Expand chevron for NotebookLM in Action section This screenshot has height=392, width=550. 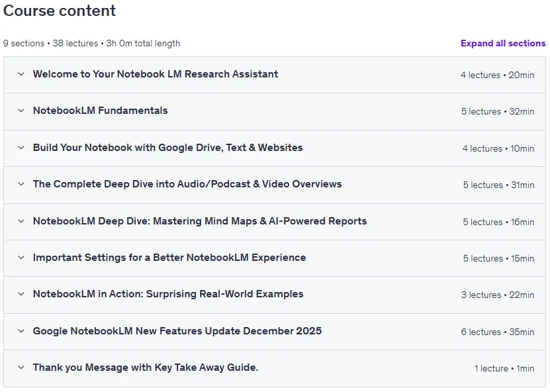pyautogui.click(x=21, y=294)
